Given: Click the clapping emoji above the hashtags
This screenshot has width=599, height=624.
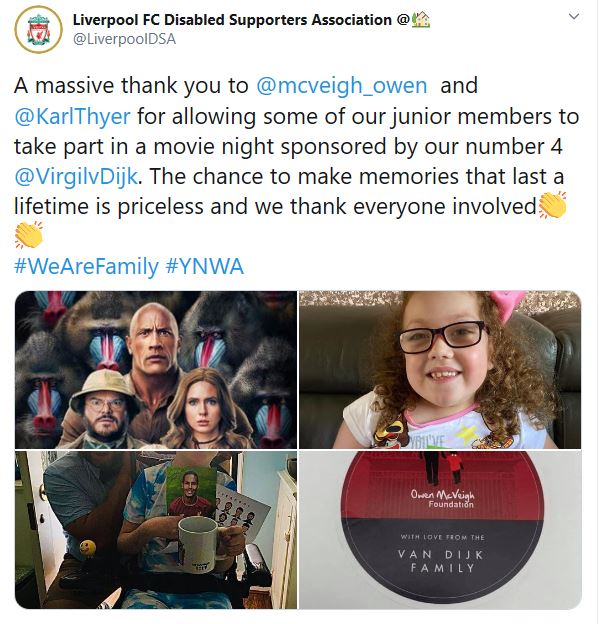Looking at the screenshot, I should [29, 235].
